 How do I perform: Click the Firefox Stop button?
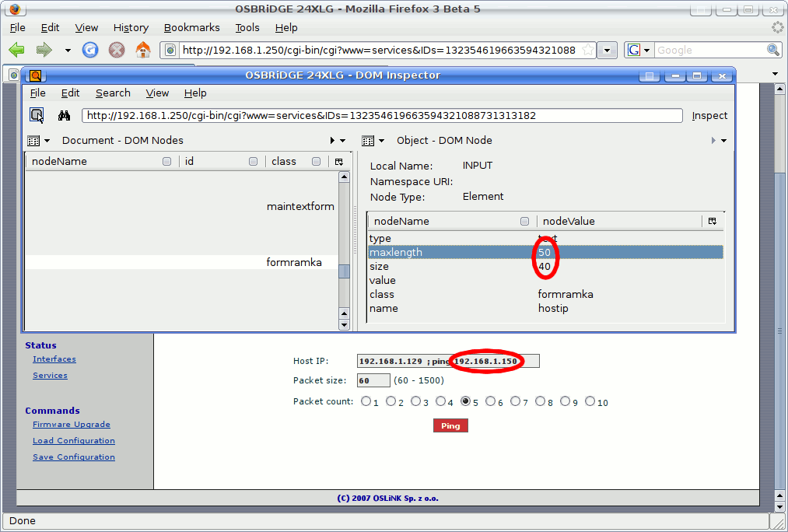tap(117, 50)
